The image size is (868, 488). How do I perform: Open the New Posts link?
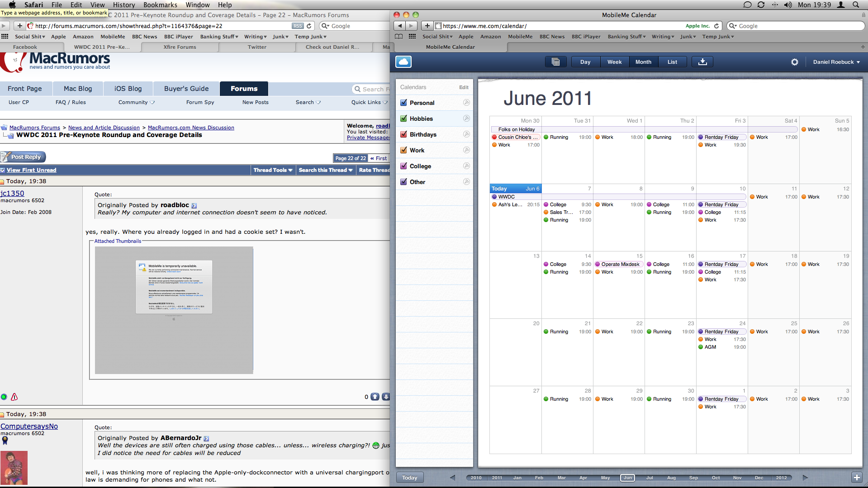click(256, 102)
